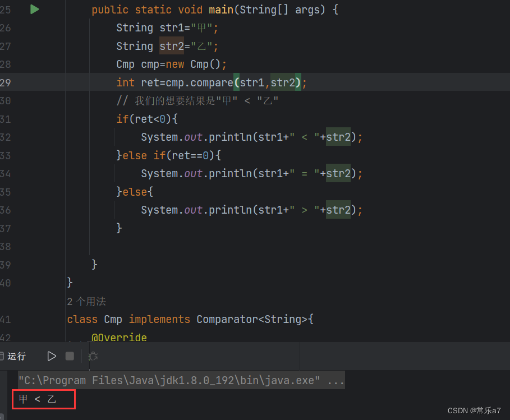
Task: Open the 运行 tool window tab
Action: 16,356
